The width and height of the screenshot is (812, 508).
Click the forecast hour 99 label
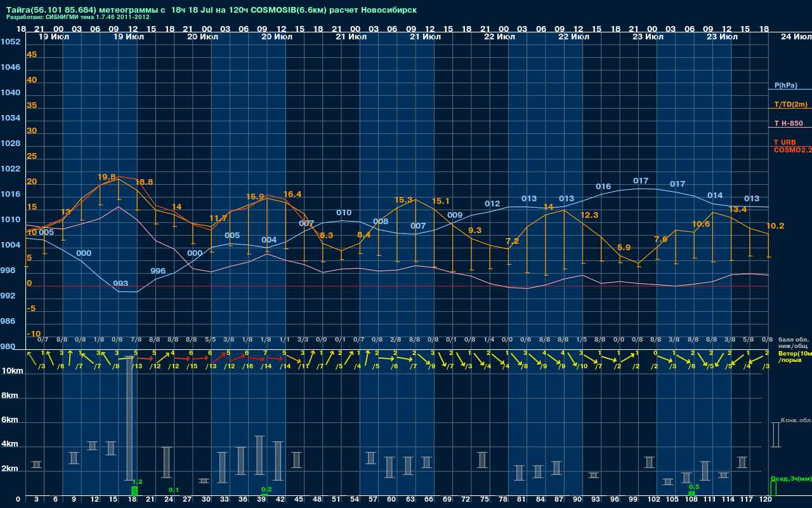tap(632, 500)
